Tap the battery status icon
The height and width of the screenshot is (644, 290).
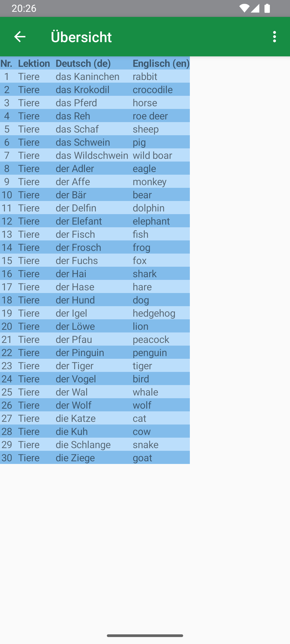(x=267, y=8)
